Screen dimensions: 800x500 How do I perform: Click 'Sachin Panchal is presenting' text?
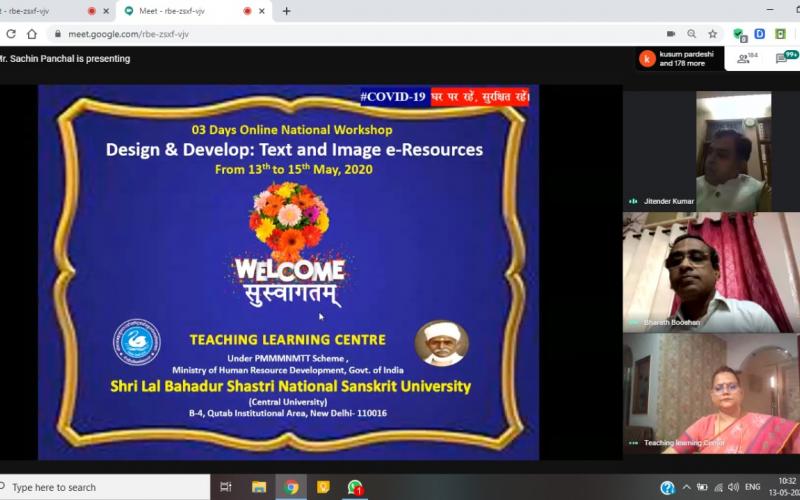coord(70,59)
